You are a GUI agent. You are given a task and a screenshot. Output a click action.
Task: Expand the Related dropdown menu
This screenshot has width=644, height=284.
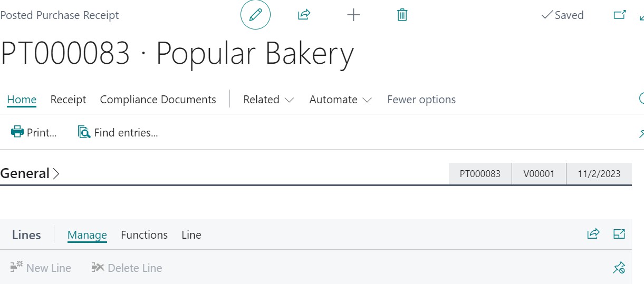pyautogui.click(x=268, y=100)
